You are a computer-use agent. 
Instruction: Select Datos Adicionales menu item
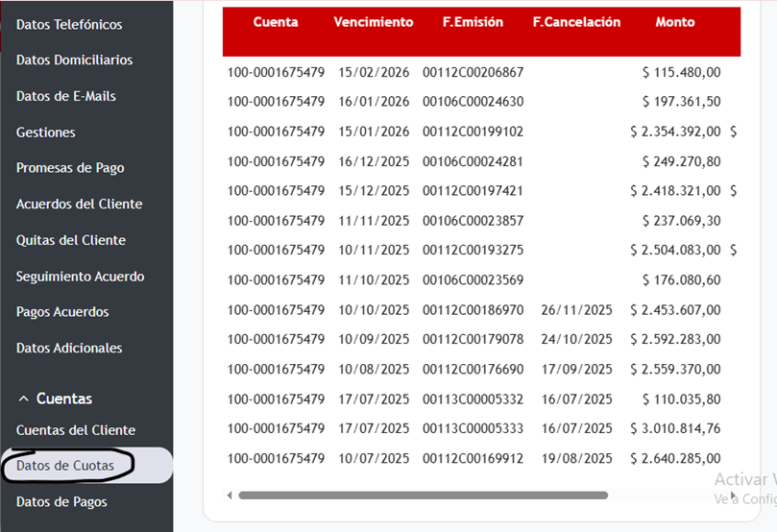(x=69, y=348)
